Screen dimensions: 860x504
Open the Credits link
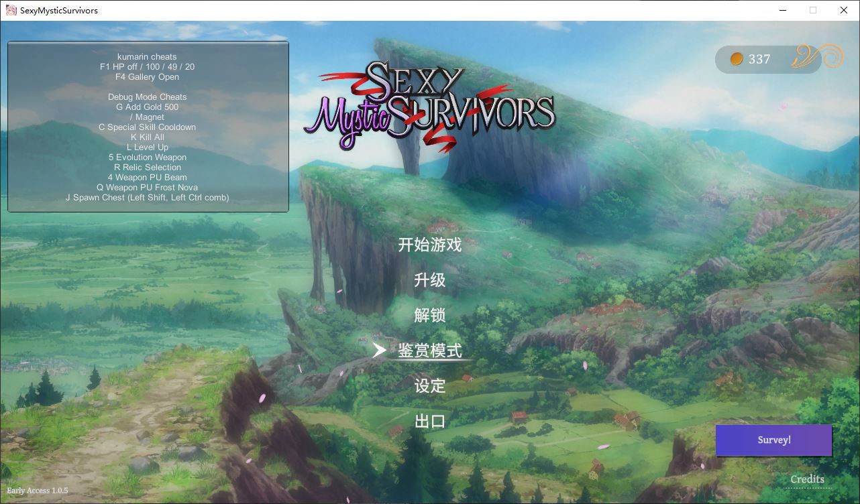tap(807, 479)
